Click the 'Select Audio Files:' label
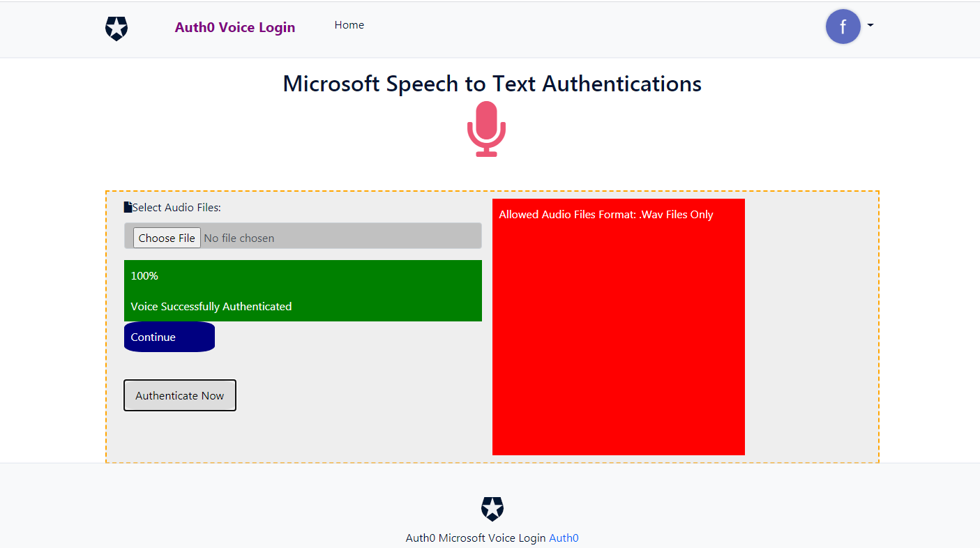Viewport: 980px width, 548px height. 176,207
